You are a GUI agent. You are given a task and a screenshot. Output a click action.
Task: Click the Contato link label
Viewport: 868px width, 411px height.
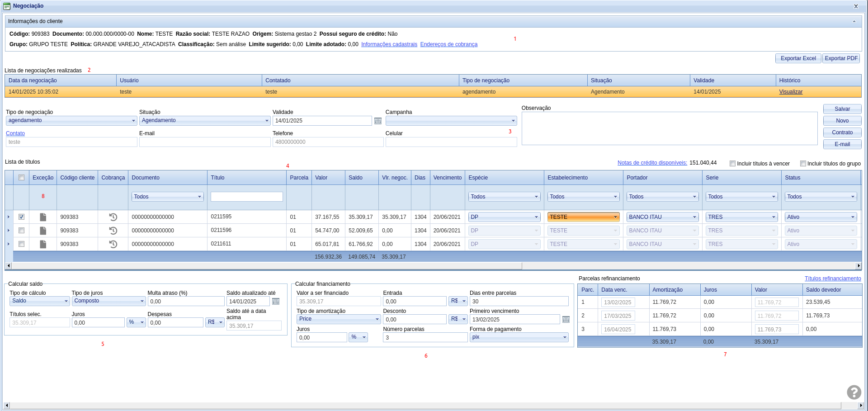(15, 133)
